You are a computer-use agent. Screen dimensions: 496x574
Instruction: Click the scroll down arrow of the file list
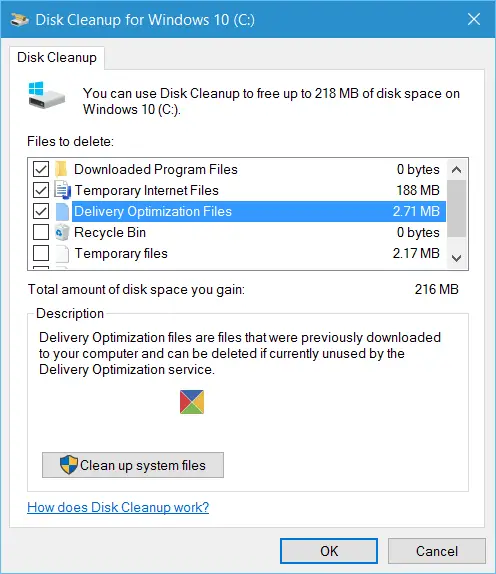456,258
